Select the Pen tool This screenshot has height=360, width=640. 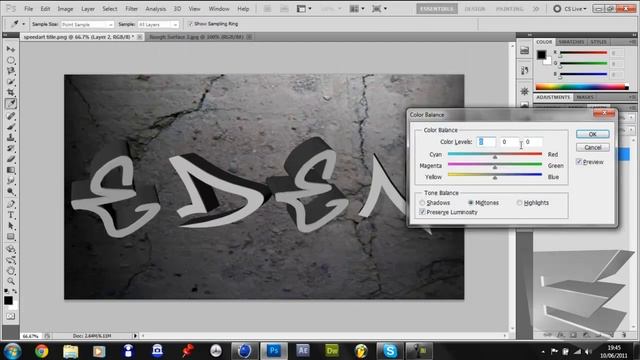pyautogui.click(x=11, y=204)
